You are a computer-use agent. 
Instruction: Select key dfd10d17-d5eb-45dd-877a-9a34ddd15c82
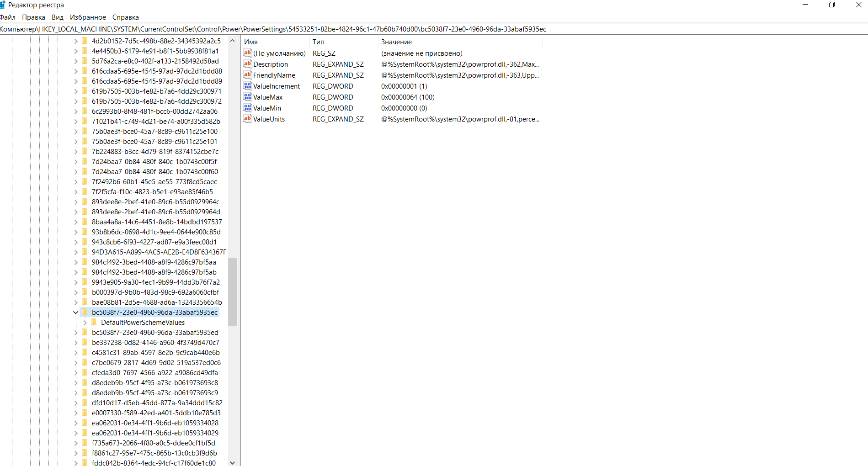pyautogui.click(x=157, y=402)
